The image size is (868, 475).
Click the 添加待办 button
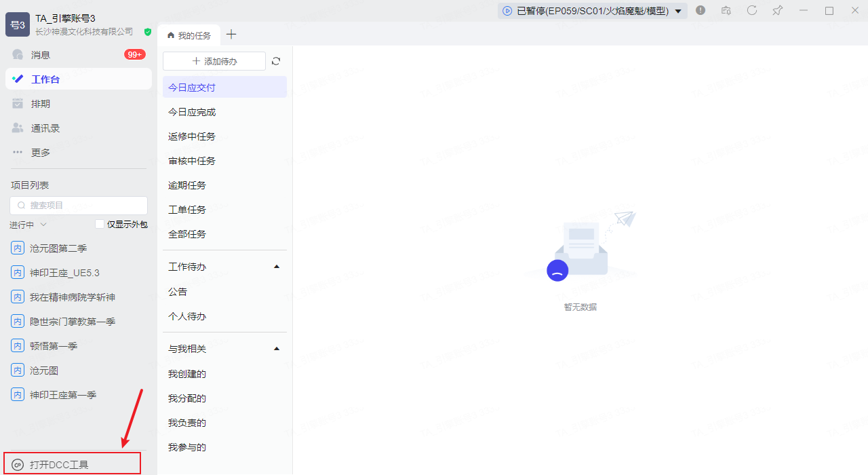(x=214, y=61)
